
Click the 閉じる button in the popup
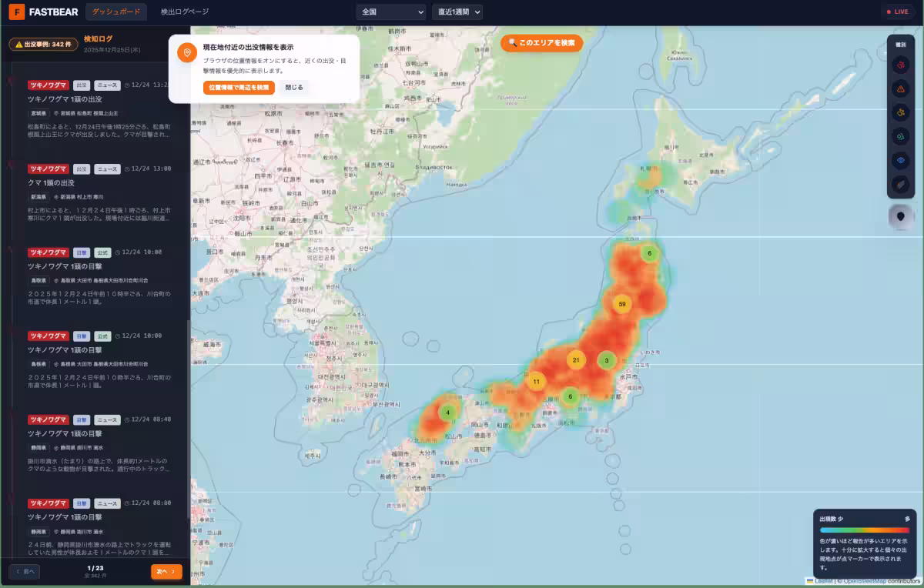(x=294, y=88)
